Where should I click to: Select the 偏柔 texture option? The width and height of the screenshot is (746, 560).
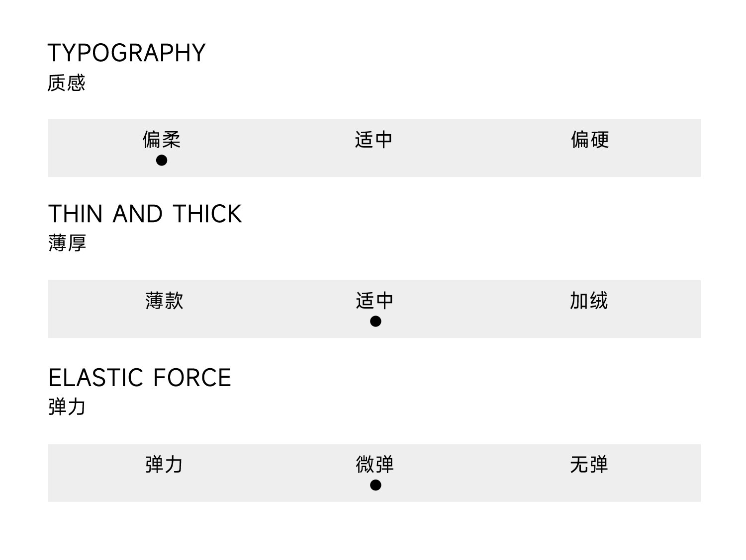click(x=162, y=140)
